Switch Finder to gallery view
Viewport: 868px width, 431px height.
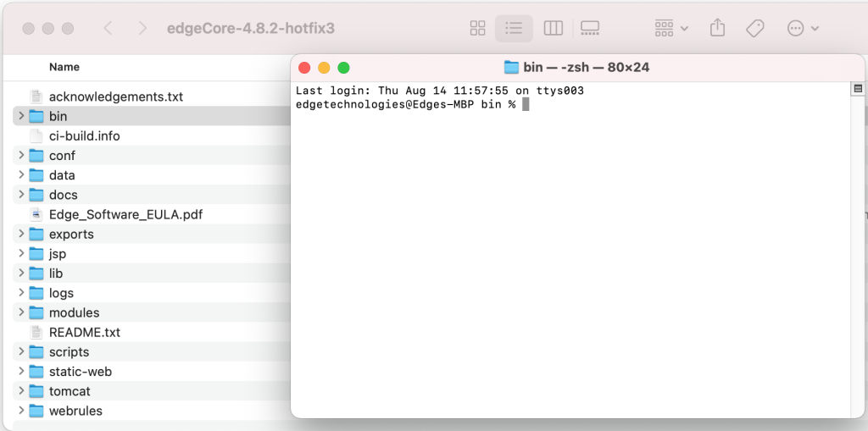(590, 28)
